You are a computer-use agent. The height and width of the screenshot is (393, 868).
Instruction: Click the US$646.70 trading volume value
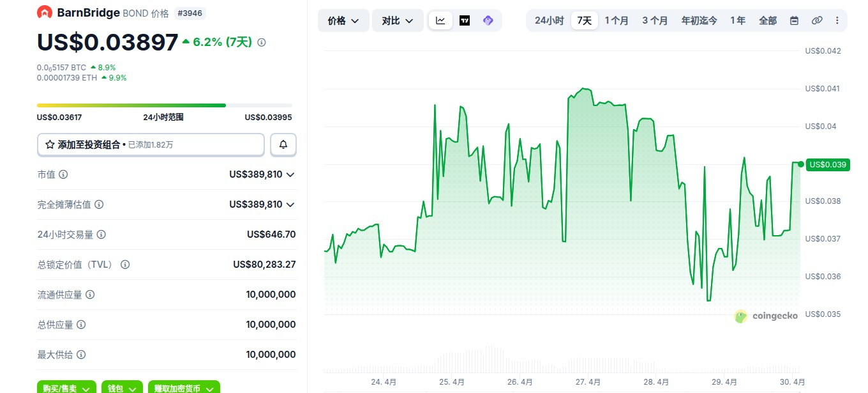[271, 235]
